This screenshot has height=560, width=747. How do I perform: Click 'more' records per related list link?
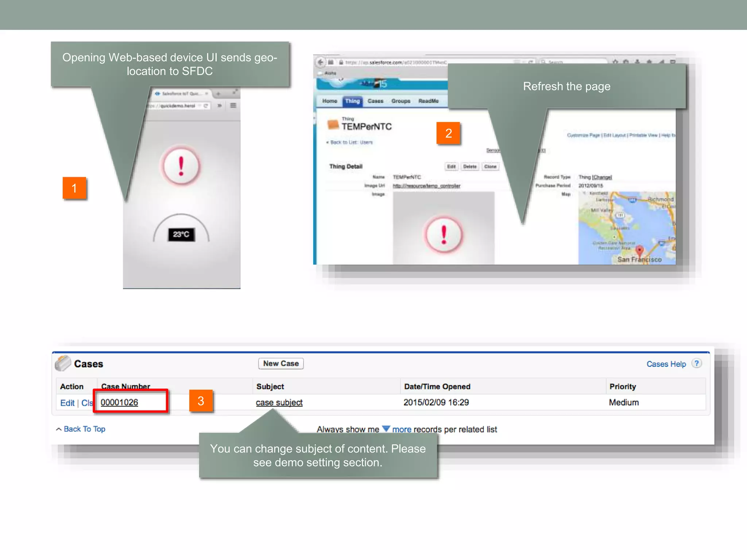pos(402,429)
